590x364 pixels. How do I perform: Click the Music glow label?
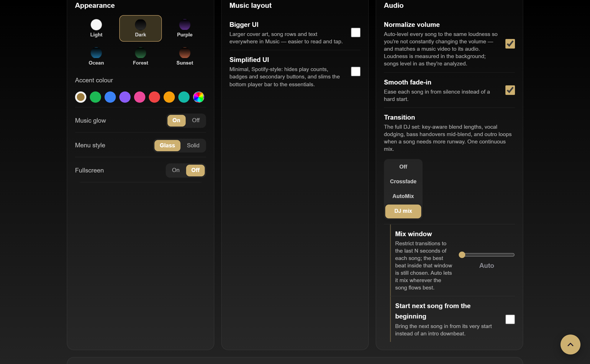pyautogui.click(x=90, y=121)
